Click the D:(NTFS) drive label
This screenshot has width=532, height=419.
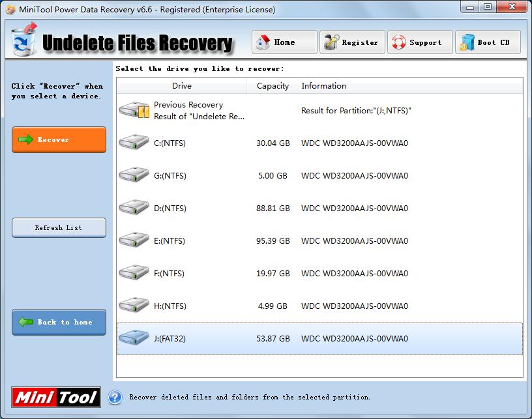click(x=170, y=208)
